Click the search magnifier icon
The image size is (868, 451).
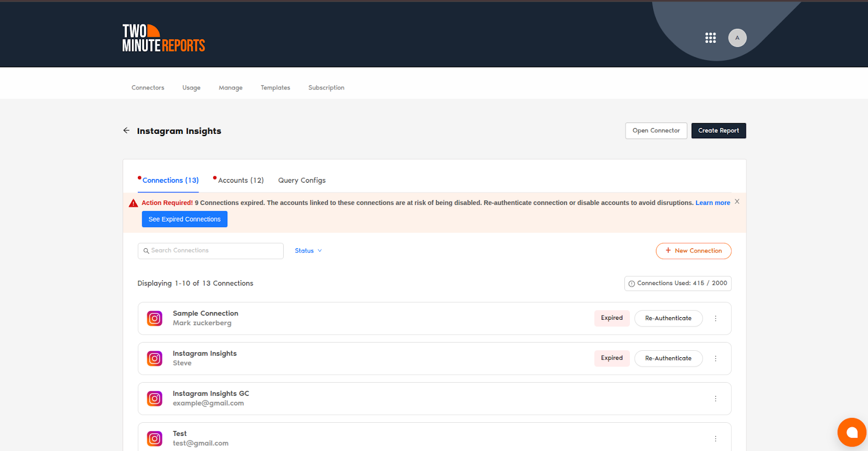point(146,251)
